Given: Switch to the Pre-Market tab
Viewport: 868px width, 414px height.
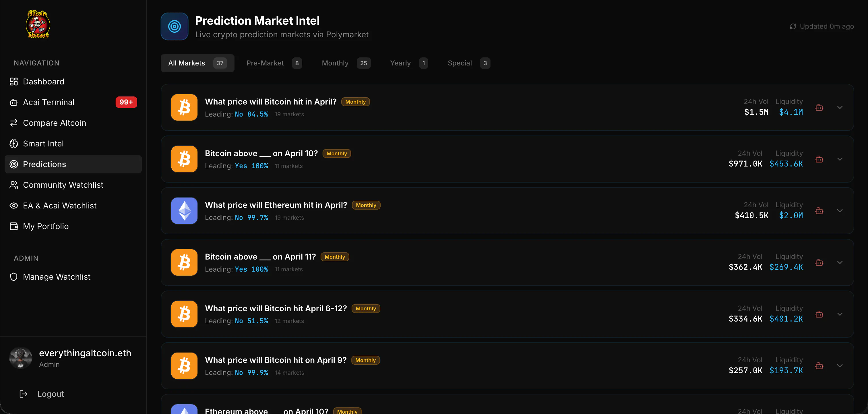Looking at the screenshot, I should pyautogui.click(x=274, y=63).
